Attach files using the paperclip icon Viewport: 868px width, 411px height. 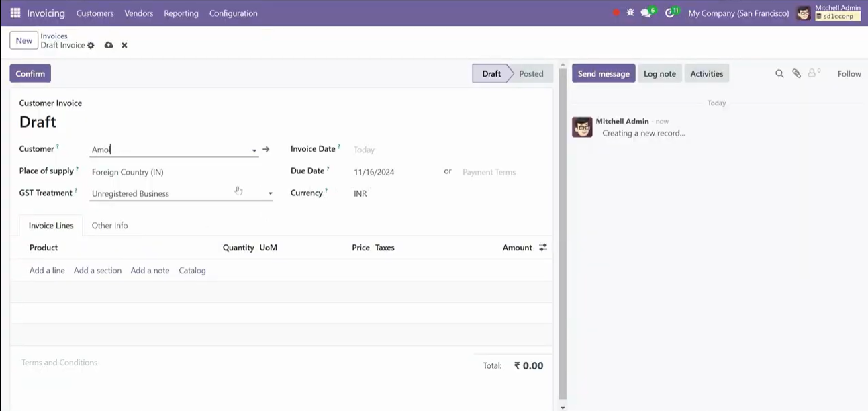tap(796, 74)
